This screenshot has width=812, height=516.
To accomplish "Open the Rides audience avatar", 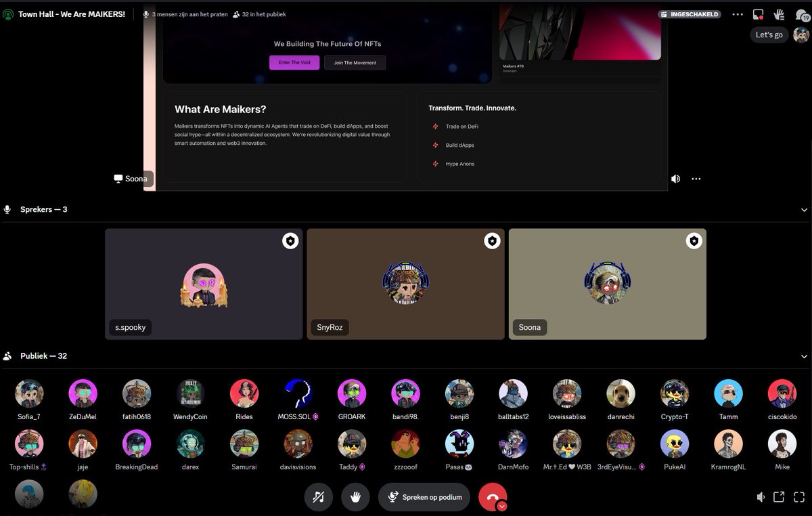I will [244, 393].
